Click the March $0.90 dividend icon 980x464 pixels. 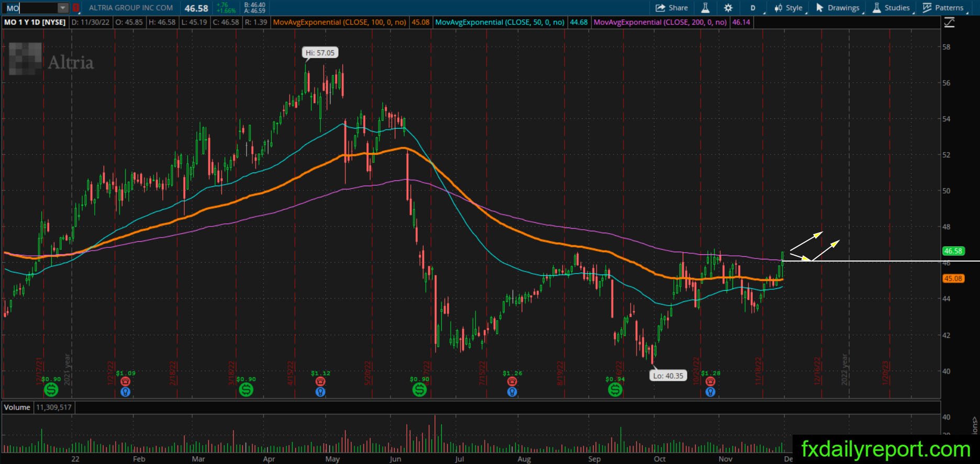(x=246, y=389)
